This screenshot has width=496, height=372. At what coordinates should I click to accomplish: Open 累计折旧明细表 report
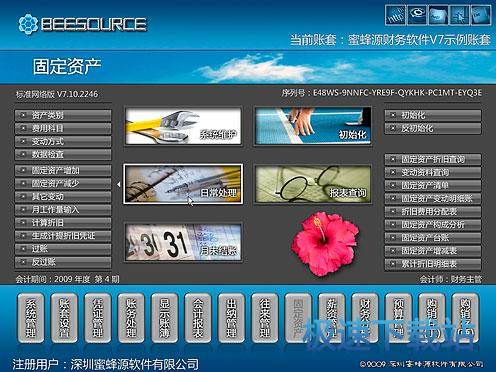[x=433, y=264]
